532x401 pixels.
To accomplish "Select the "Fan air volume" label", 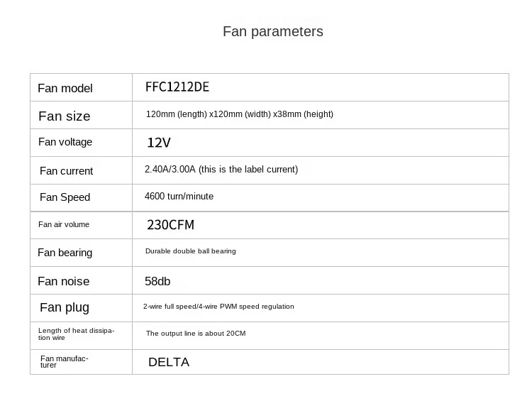I will (x=64, y=224).
